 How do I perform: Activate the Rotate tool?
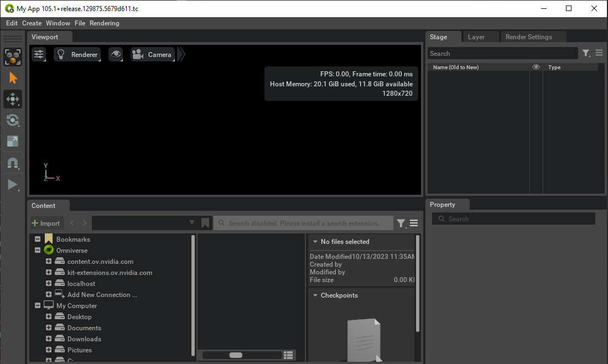[13, 120]
